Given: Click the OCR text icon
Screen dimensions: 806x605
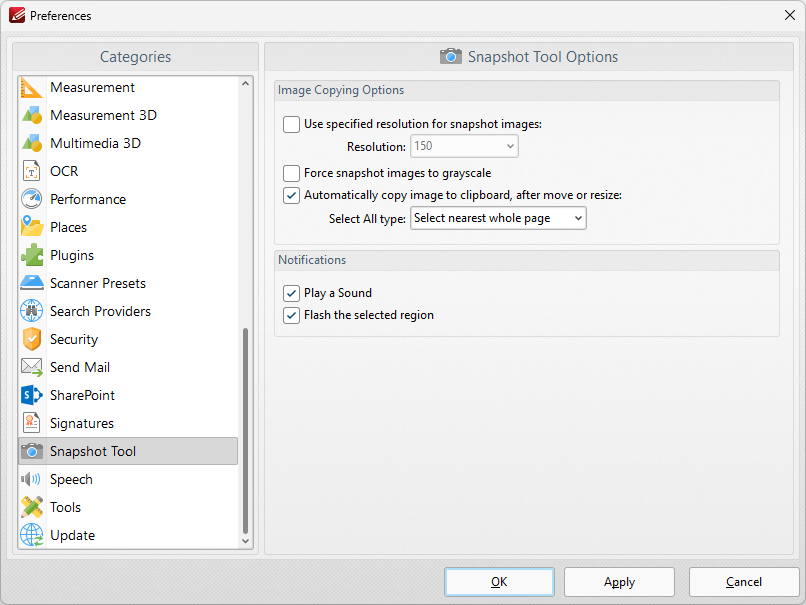Looking at the screenshot, I should pyautogui.click(x=32, y=171).
